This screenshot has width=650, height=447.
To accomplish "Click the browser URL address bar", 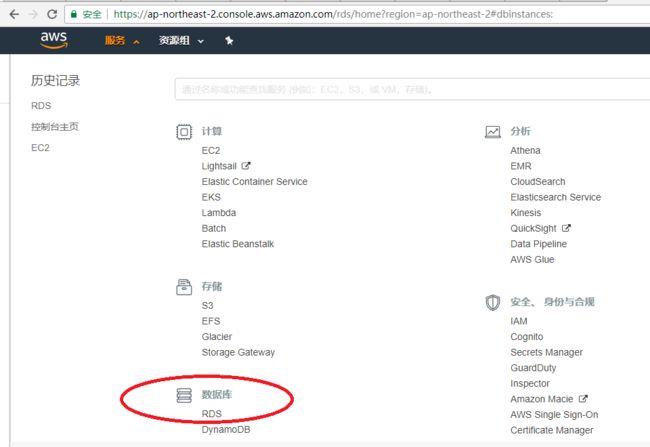I will point(357,14).
